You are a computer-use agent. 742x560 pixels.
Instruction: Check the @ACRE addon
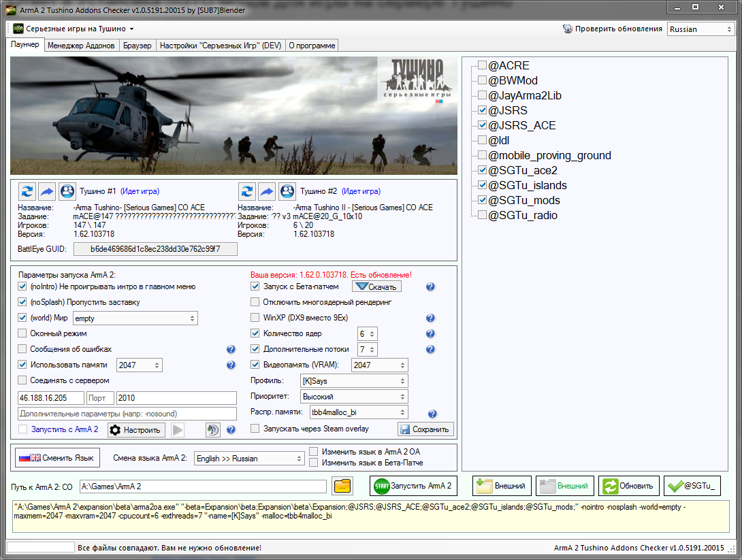482,65
